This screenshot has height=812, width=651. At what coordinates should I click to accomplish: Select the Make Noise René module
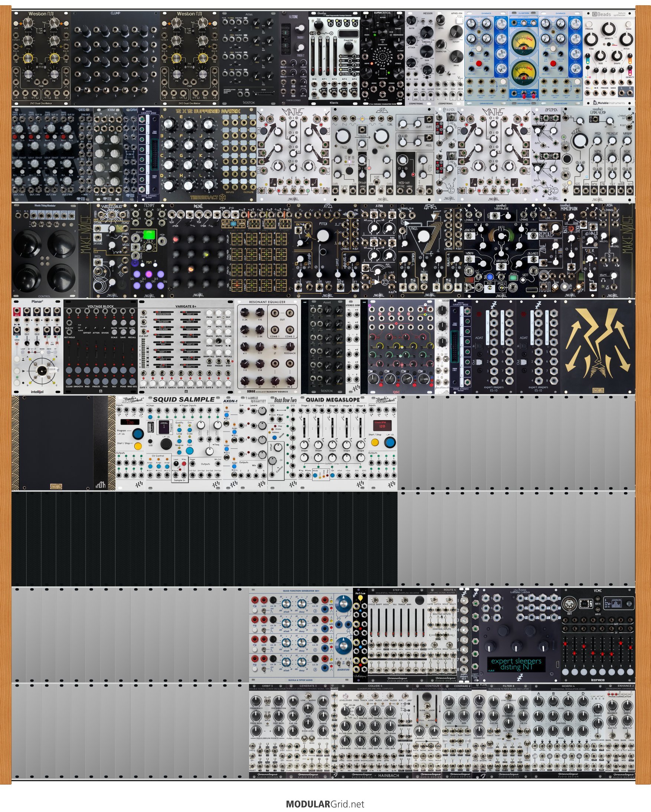(x=231, y=251)
